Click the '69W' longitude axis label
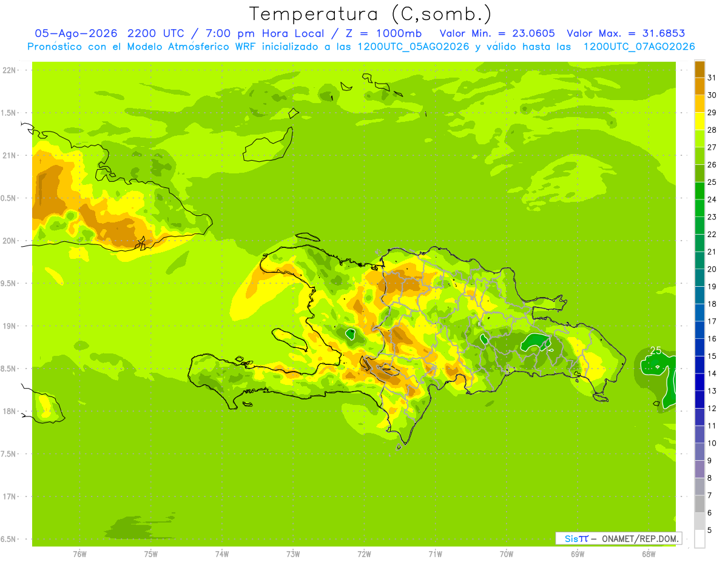 click(578, 554)
